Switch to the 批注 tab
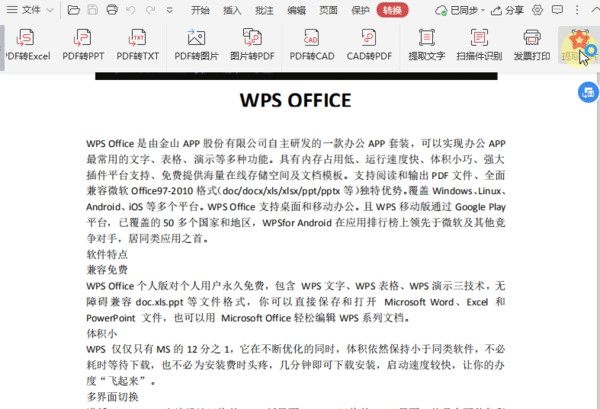The image size is (600, 409). click(264, 10)
